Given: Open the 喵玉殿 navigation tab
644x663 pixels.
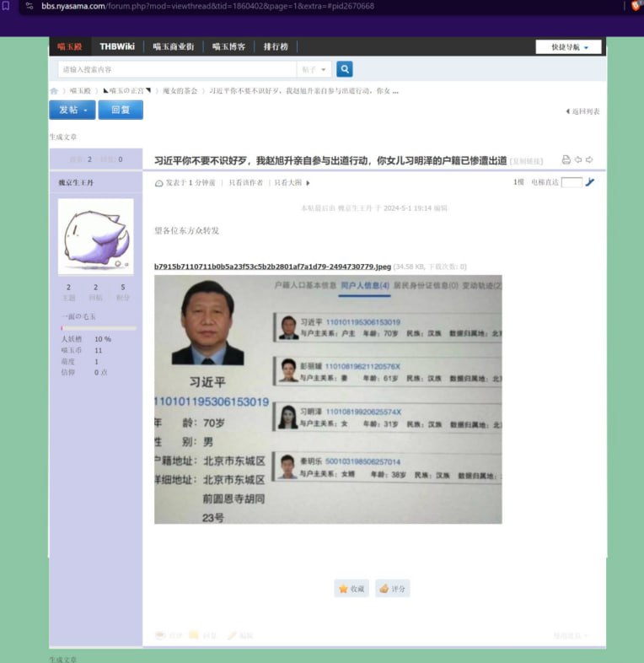Looking at the screenshot, I should coord(70,46).
